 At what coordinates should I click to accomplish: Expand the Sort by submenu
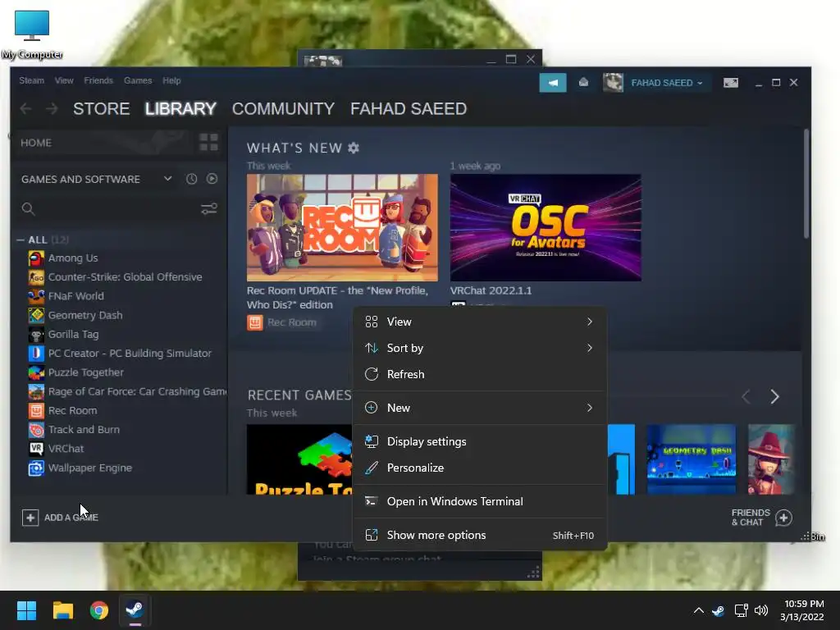point(480,348)
